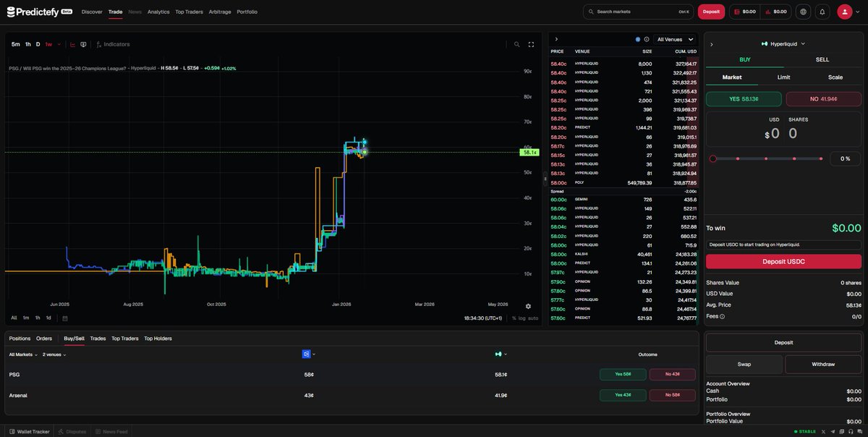Click the red Deposit button in header
The image size is (868, 437).
pos(711,12)
